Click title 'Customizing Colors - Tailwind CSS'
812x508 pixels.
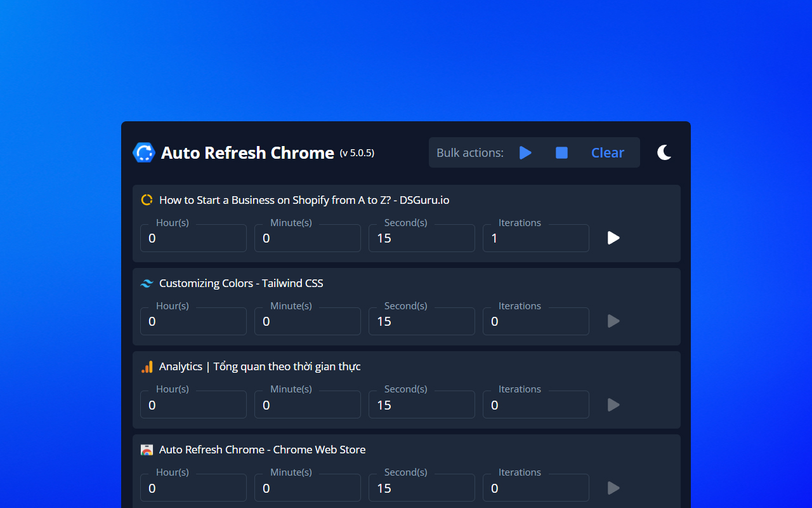pos(241,283)
